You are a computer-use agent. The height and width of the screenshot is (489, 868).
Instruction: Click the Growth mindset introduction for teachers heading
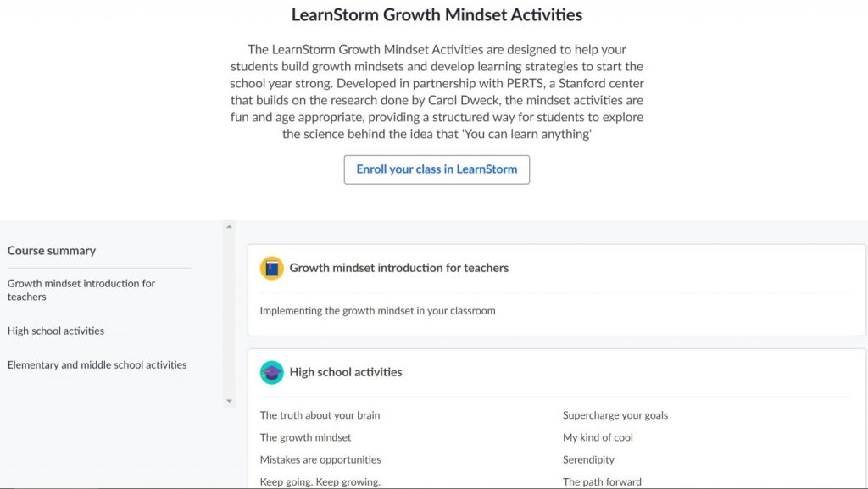tap(399, 268)
